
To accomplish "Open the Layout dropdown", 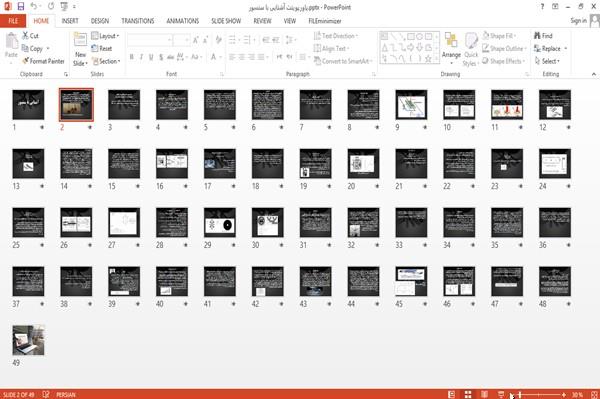I will (105, 36).
